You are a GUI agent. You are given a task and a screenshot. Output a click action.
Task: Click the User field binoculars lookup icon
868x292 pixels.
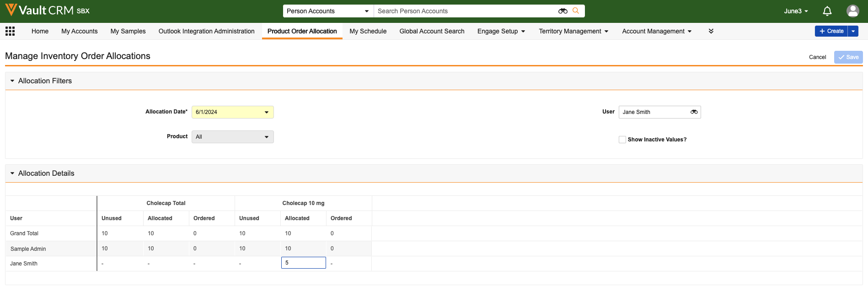694,112
